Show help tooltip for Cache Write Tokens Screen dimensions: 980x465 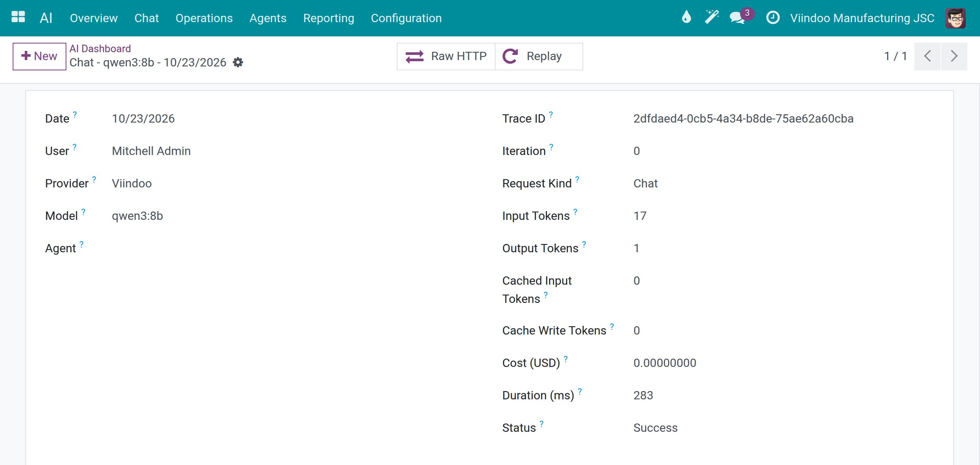click(612, 326)
